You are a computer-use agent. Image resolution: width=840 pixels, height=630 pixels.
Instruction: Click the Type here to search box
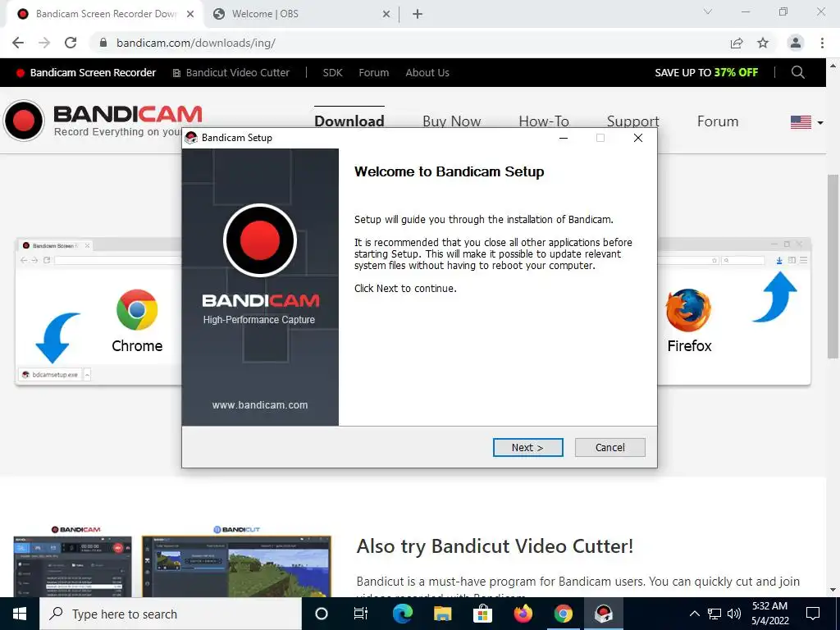pyautogui.click(x=171, y=614)
